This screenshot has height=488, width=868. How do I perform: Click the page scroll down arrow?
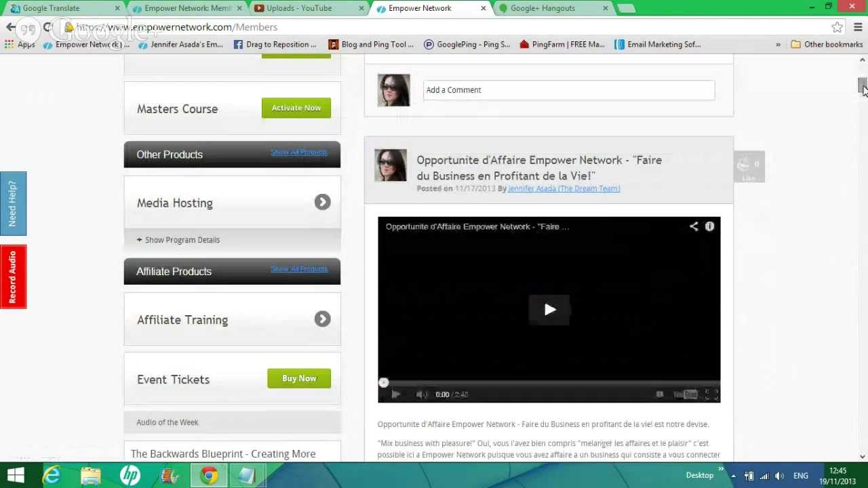click(862, 456)
